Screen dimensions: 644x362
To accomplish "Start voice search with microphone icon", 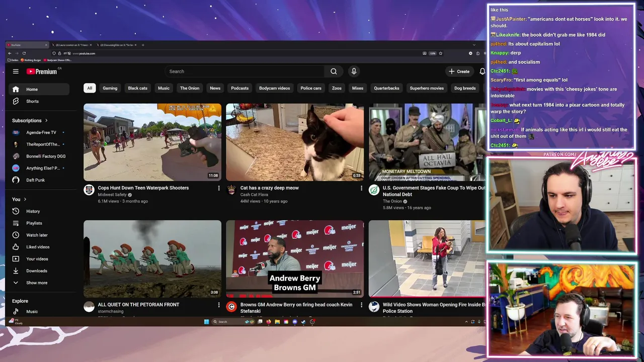I will (354, 71).
